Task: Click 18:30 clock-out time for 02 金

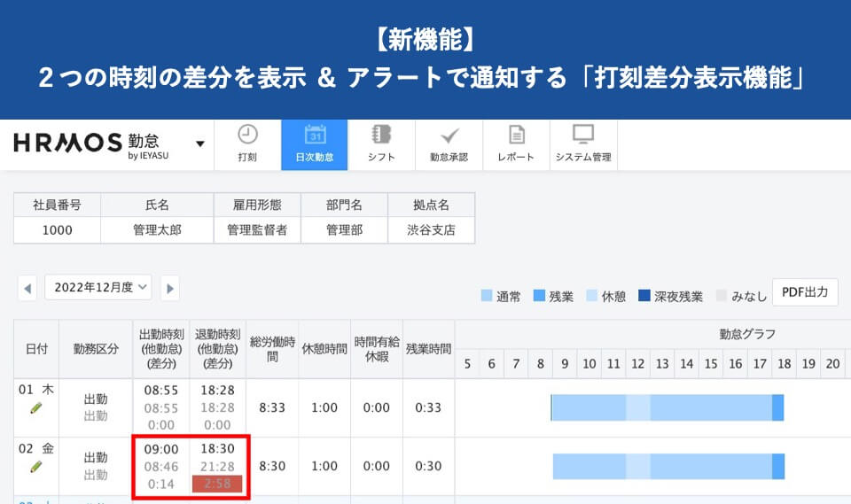Action: [x=218, y=449]
